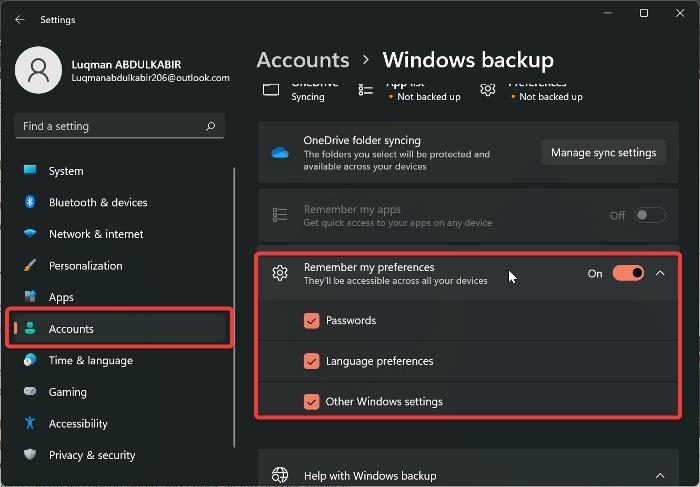This screenshot has height=487, width=700.
Task: Click the App list status icon
Action: click(366, 90)
